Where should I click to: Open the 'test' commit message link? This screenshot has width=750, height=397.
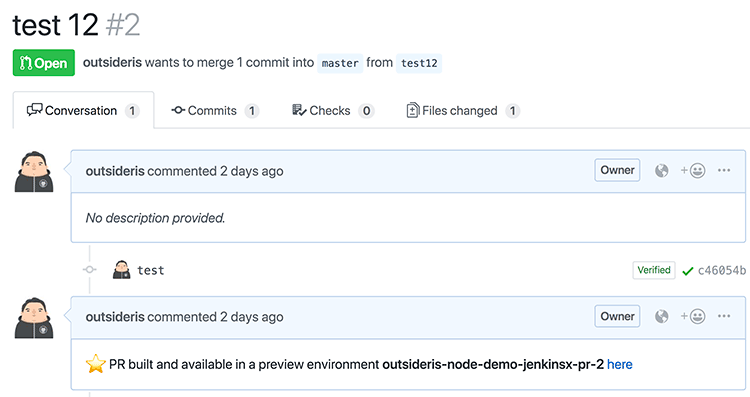[151, 270]
